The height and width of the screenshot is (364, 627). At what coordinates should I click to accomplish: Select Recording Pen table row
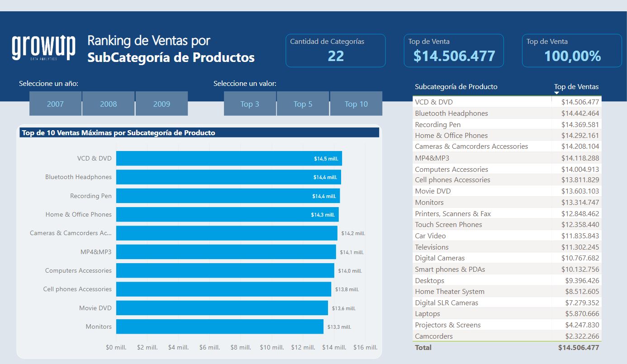click(507, 124)
